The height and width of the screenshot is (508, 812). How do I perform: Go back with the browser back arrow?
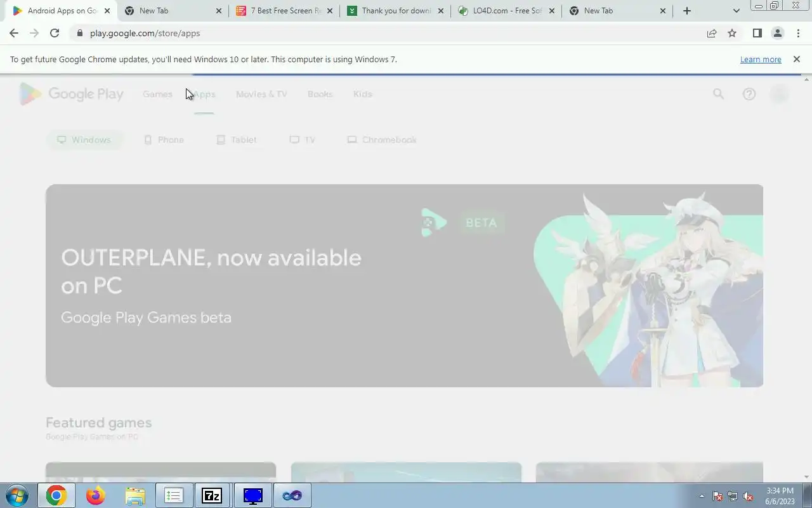[x=14, y=33]
